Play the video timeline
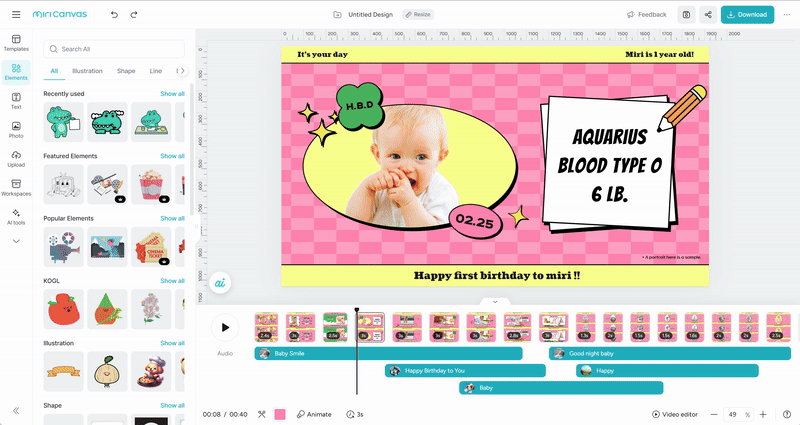Screen dimensions: 800x425 click(225, 327)
